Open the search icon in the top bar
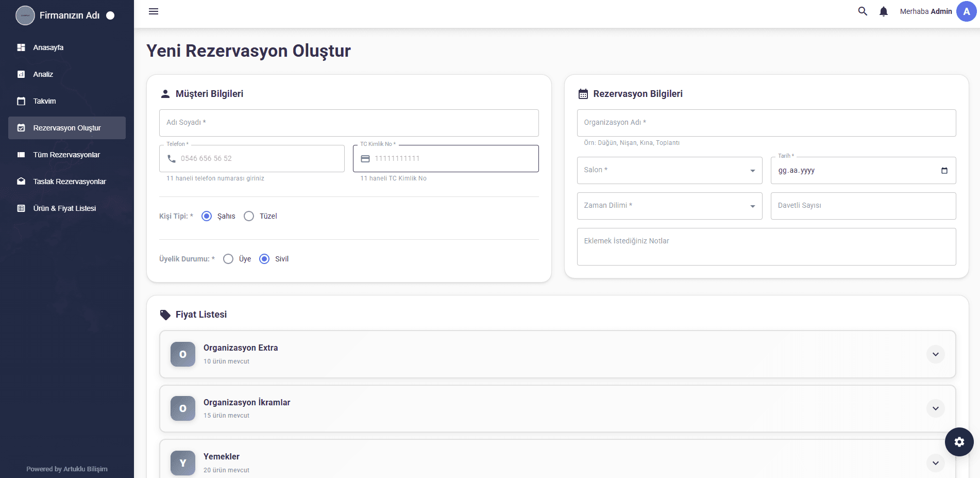980x478 pixels. pos(863,11)
